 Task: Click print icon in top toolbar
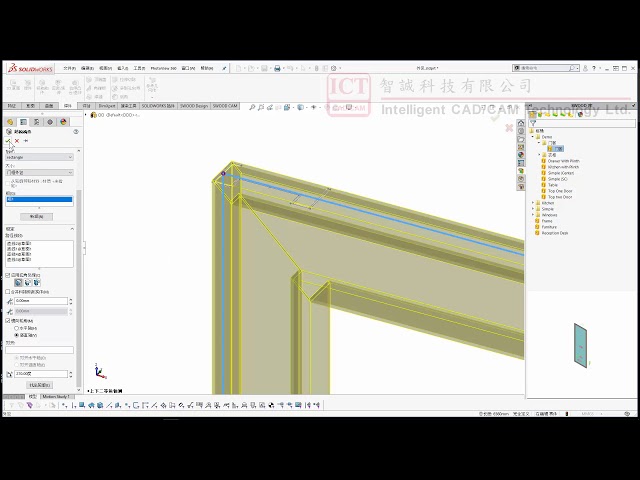point(277,68)
